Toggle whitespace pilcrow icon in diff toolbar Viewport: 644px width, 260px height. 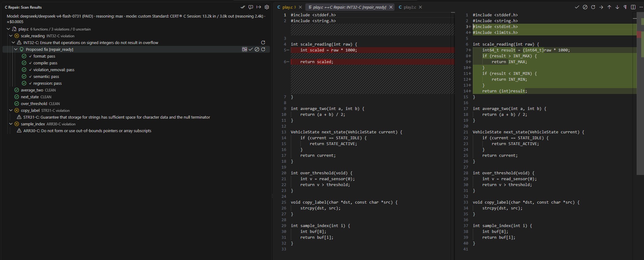coord(625,7)
